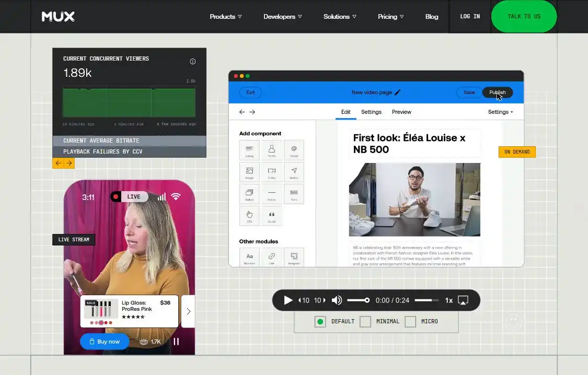Mute the player volume speaker icon

pos(337,300)
